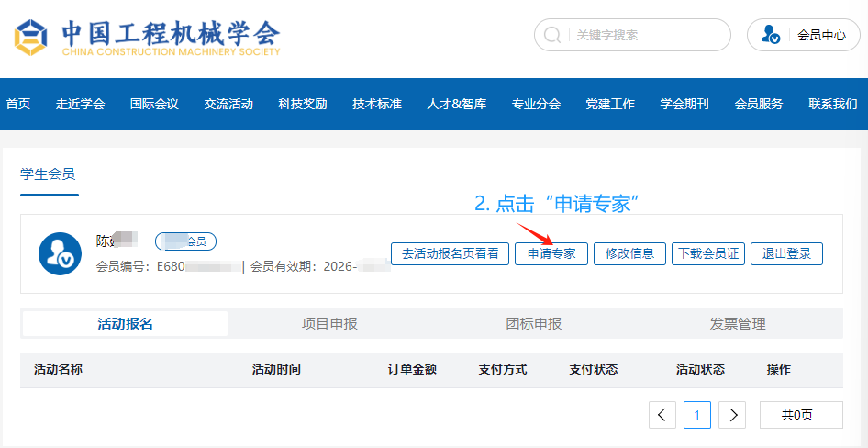Open 去活动报名页看看 button
Screen dimensions: 868x448
(x=450, y=253)
